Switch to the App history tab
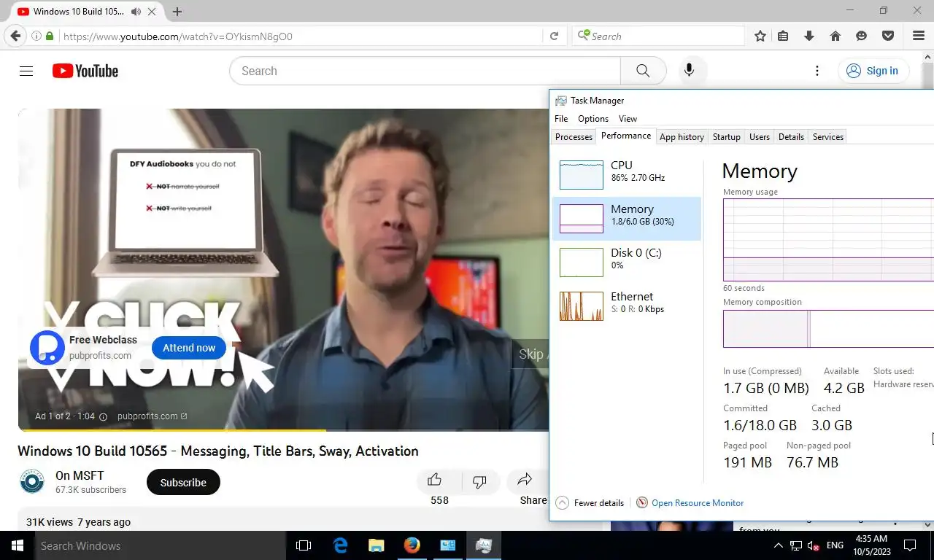This screenshot has height=560, width=934. [x=682, y=137]
